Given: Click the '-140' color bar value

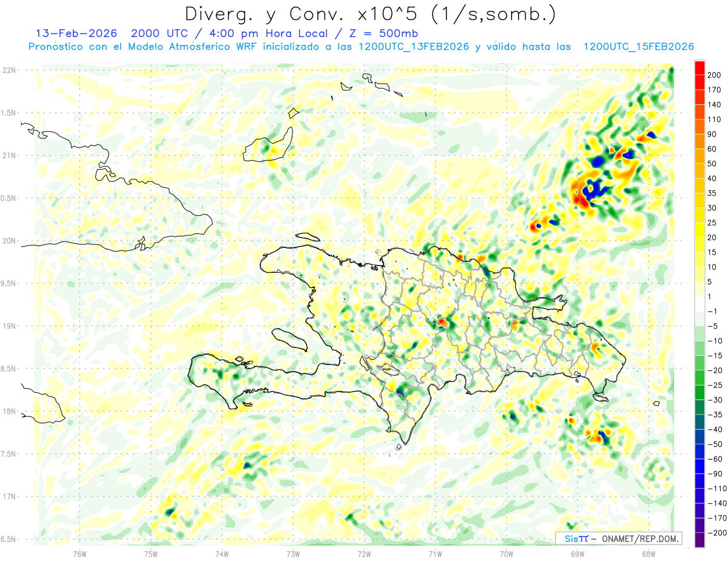Looking at the screenshot, I should click(716, 503).
